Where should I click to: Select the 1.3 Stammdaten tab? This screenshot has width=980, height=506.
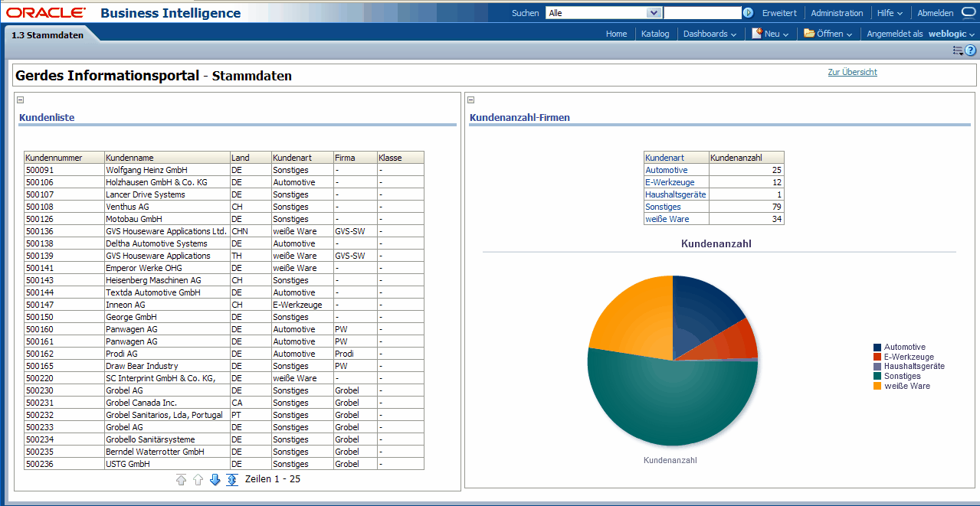pos(48,34)
